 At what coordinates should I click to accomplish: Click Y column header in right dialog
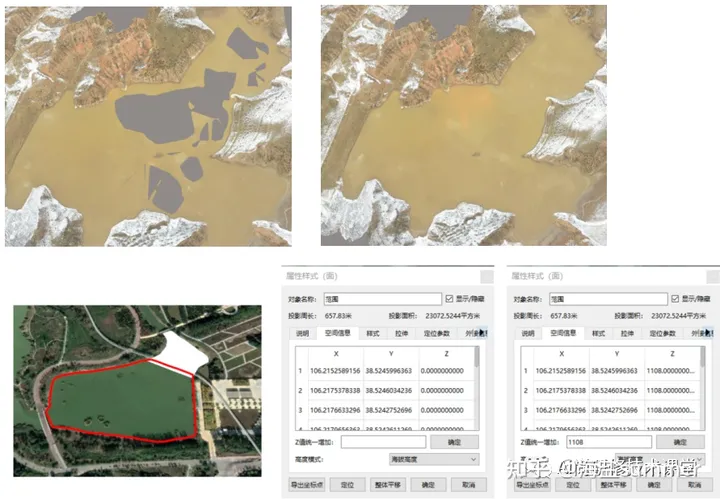point(617,353)
